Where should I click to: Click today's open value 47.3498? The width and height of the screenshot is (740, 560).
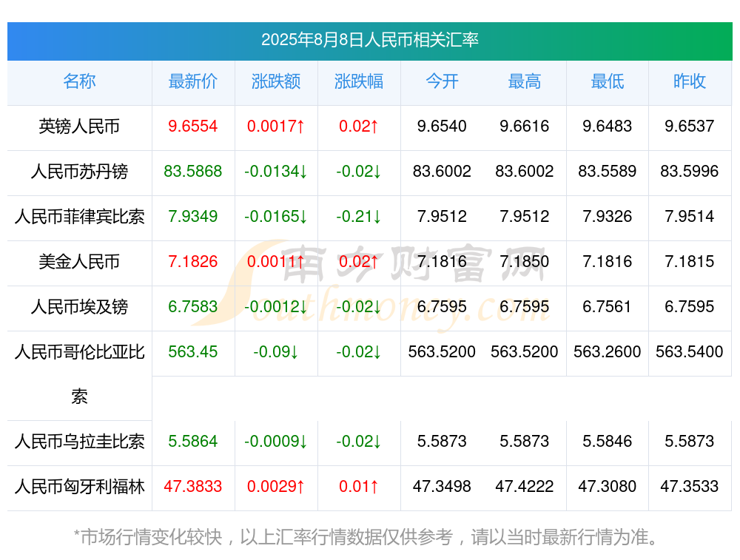(x=442, y=487)
